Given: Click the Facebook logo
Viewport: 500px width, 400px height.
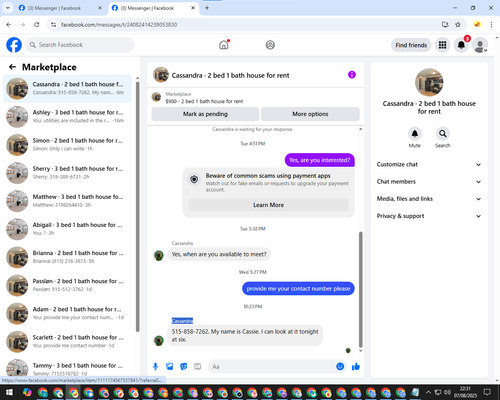Looking at the screenshot, I should coord(14,45).
